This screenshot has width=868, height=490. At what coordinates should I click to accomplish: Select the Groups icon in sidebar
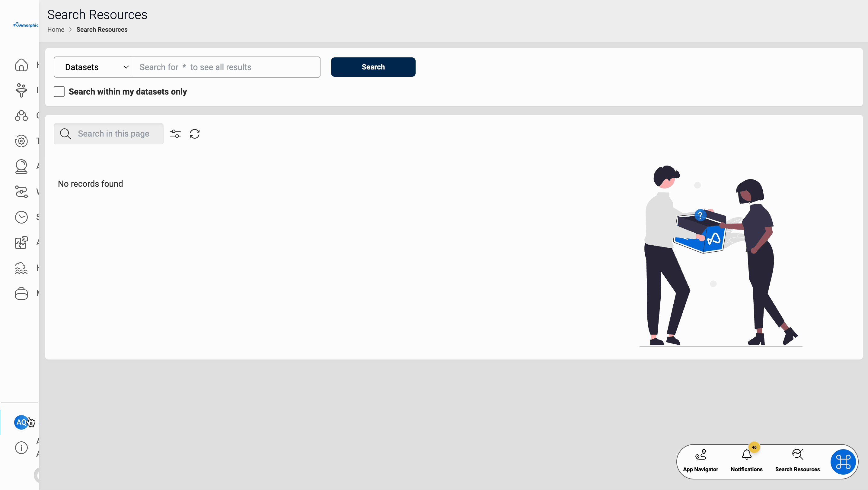[21, 114]
